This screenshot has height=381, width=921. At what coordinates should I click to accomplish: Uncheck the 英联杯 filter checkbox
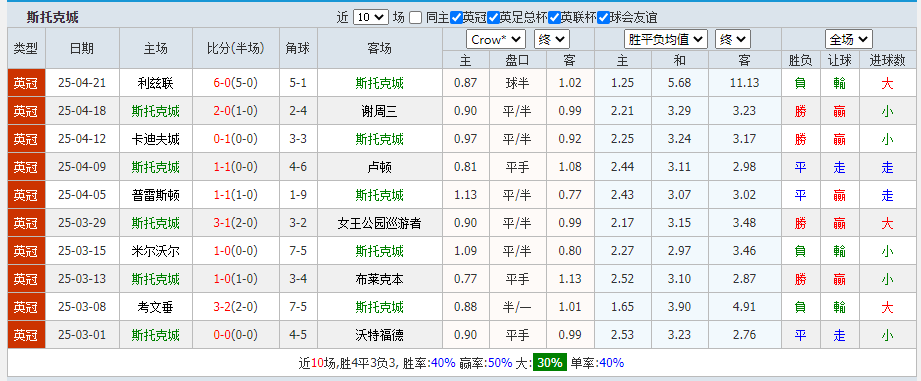pos(554,18)
